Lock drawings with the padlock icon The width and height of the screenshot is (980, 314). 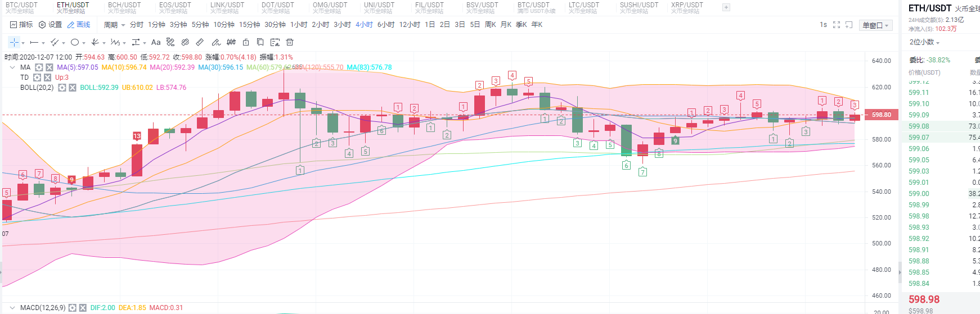tap(246, 42)
